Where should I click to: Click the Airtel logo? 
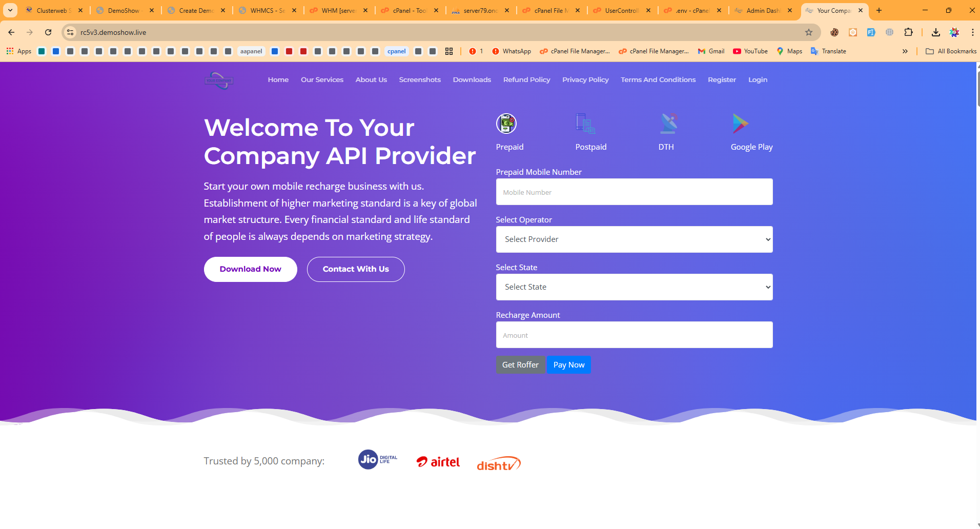[x=438, y=461]
